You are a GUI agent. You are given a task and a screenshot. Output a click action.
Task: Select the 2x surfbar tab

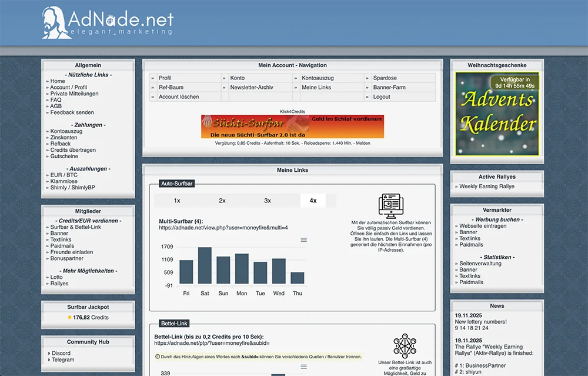(222, 201)
